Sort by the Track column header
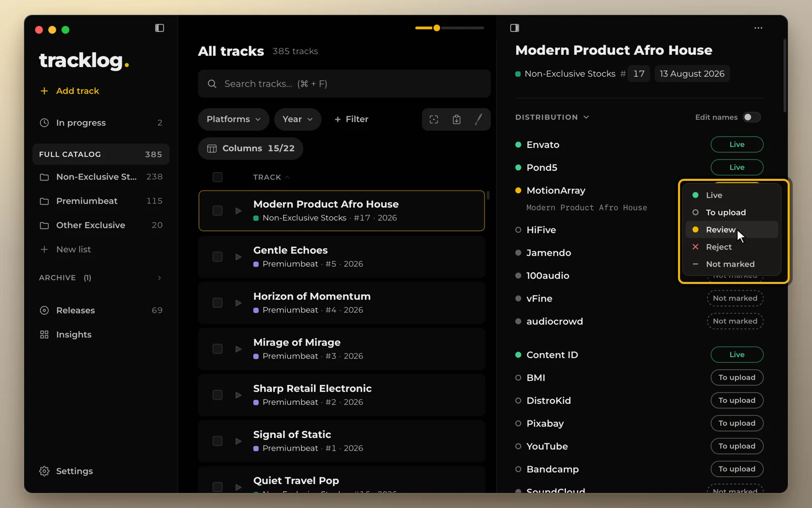 coord(271,177)
